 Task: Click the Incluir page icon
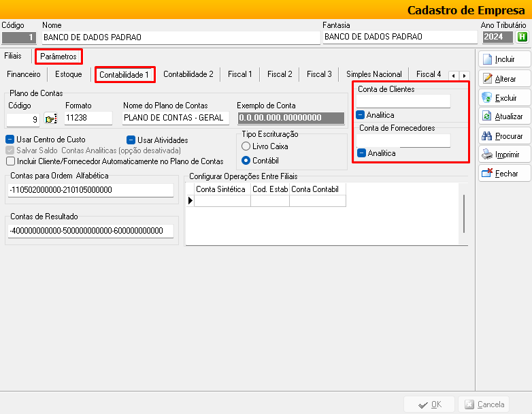pyautogui.click(x=487, y=59)
